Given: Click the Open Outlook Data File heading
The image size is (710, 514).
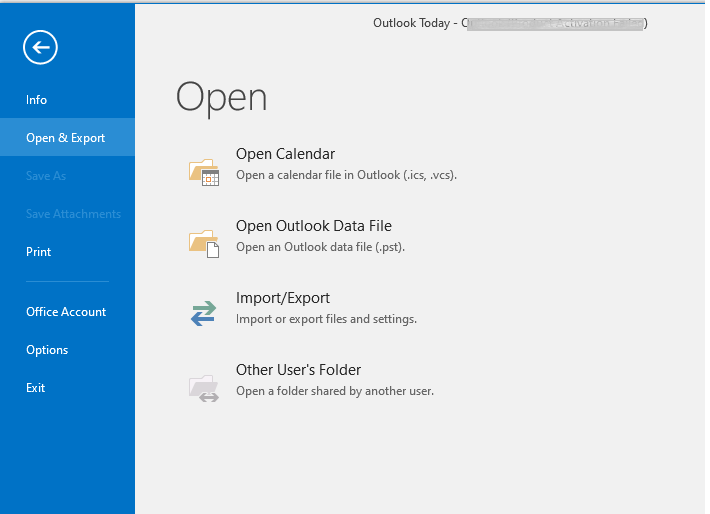Looking at the screenshot, I should 314,226.
